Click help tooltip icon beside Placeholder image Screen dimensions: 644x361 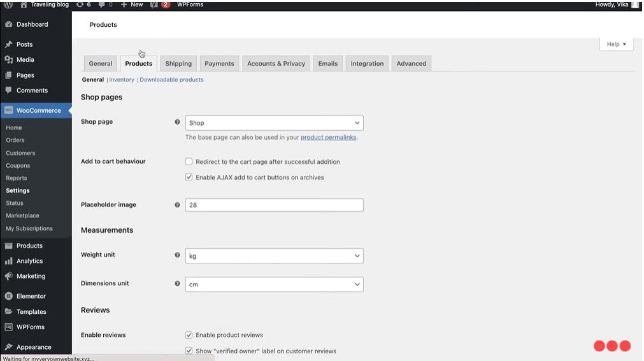point(178,205)
